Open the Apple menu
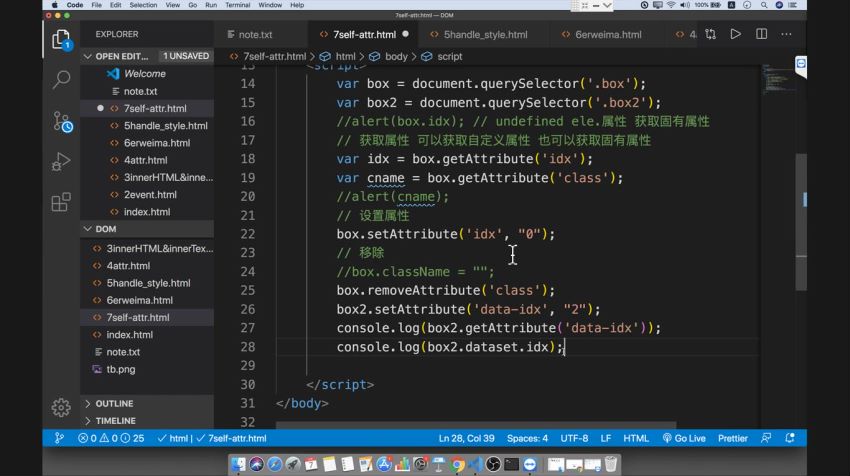Screen dimensions: 850x476 pyautogui.click(x=54, y=5)
